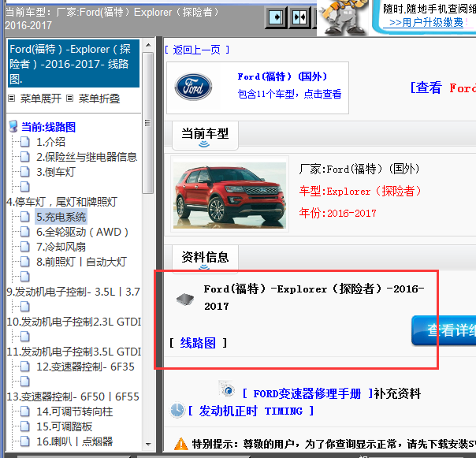
Task: Open 1.介绍 in the tree
Action: 50,142
